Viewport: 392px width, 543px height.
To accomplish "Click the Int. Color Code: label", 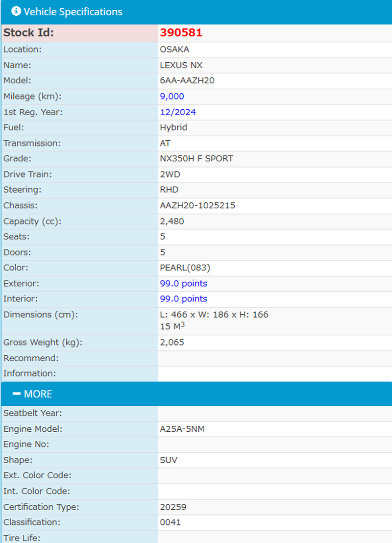I will click(x=37, y=491).
